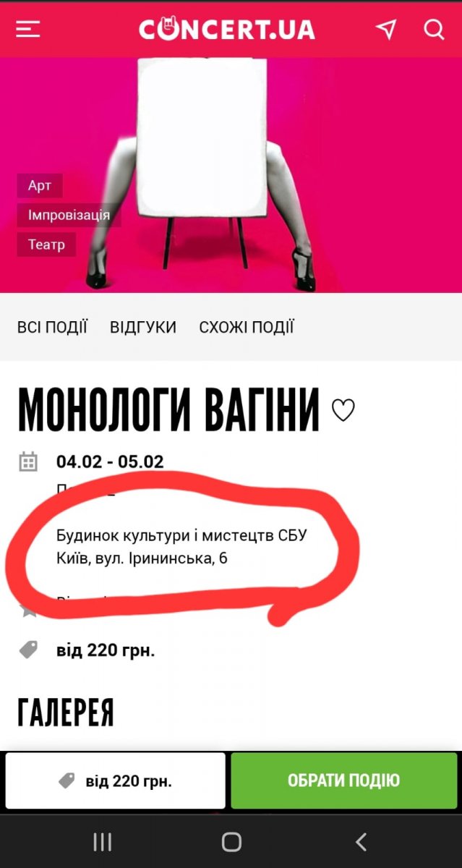The width and height of the screenshot is (462, 868).
Task: Add event to favorites with heart icon
Action: coord(343,410)
